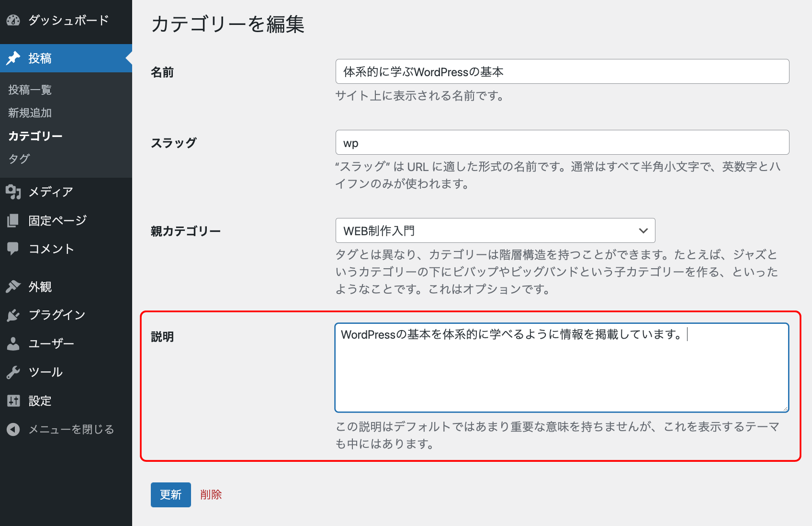
Task: Click the paintbrush icon for 外観
Action: [x=13, y=286]
